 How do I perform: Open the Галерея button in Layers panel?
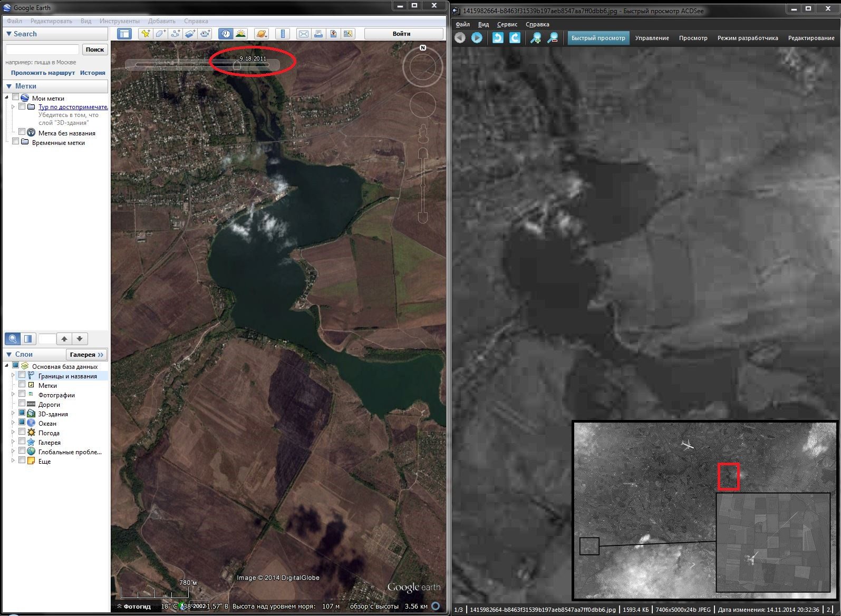click(86, 355)
